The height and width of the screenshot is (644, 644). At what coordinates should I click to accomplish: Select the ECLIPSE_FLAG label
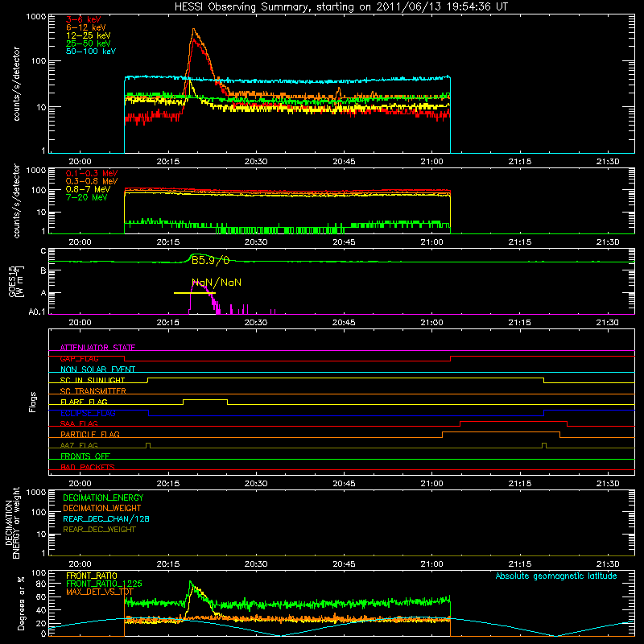pyautogui.click(x=88, y=413)
